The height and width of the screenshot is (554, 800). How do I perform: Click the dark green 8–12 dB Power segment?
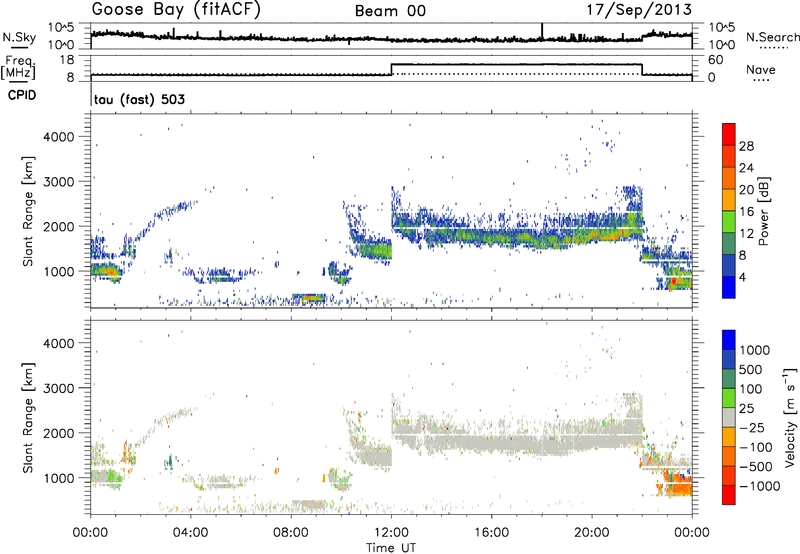(729, 244)
